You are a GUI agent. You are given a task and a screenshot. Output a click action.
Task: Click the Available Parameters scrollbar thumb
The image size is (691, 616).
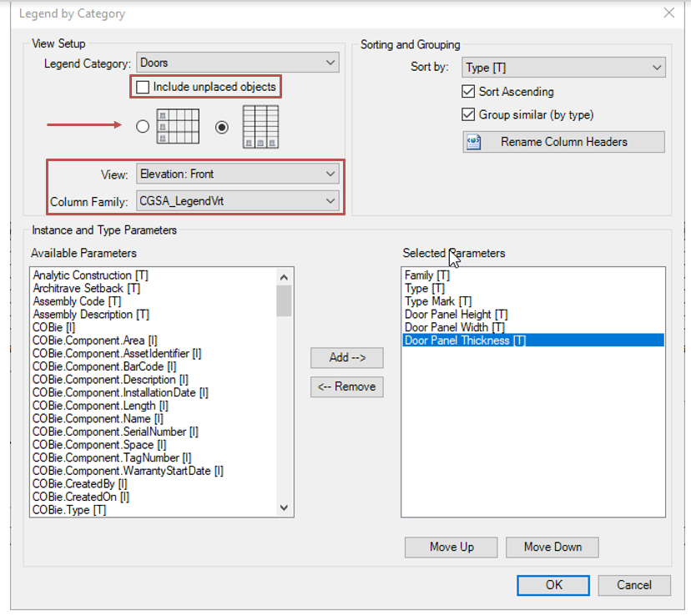pyautogui.click(x=285, y=301)
